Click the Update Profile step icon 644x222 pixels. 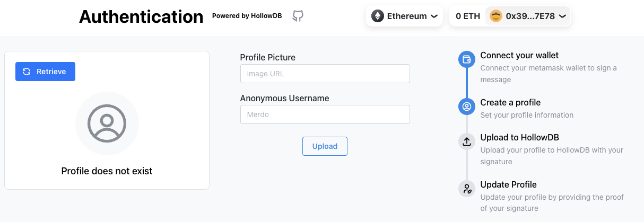[467, 188]
